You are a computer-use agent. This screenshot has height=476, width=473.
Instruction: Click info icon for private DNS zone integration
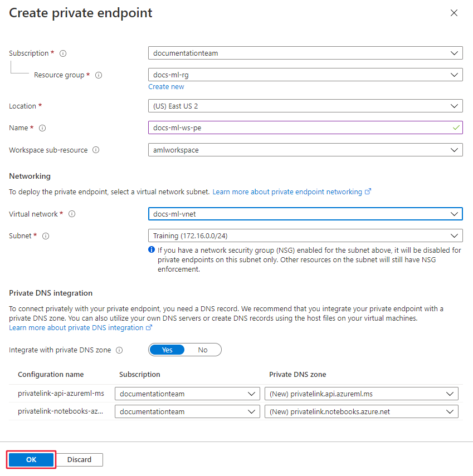pos(119,350)
